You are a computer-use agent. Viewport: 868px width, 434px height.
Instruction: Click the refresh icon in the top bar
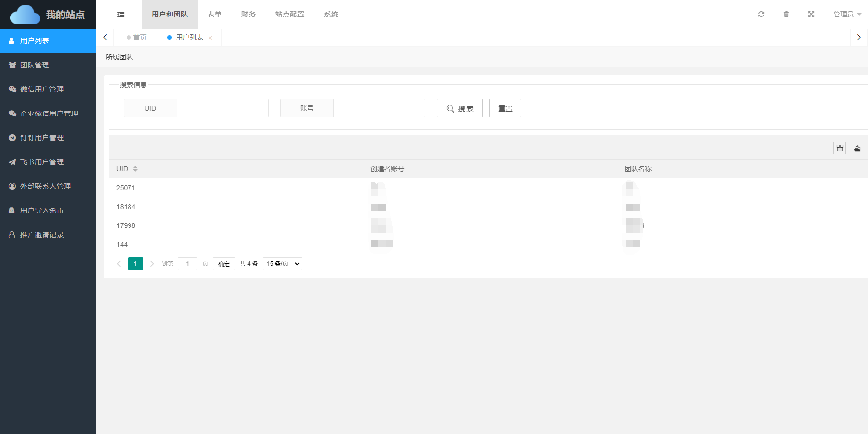pyautogui.click(x=761, y=14)
